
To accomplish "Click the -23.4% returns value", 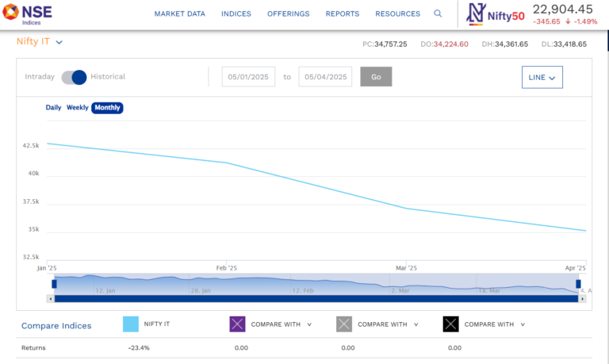I will click(x=139, y=347).
